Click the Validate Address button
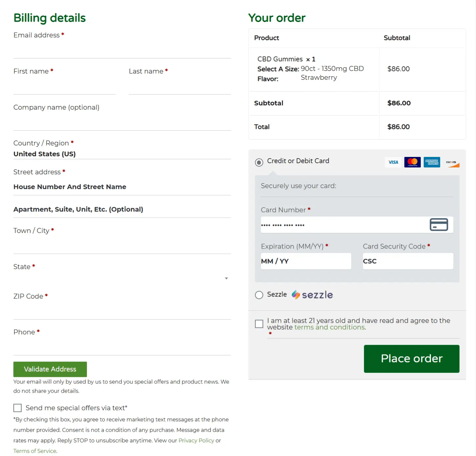476x456 pixels. tap(50, 369)
